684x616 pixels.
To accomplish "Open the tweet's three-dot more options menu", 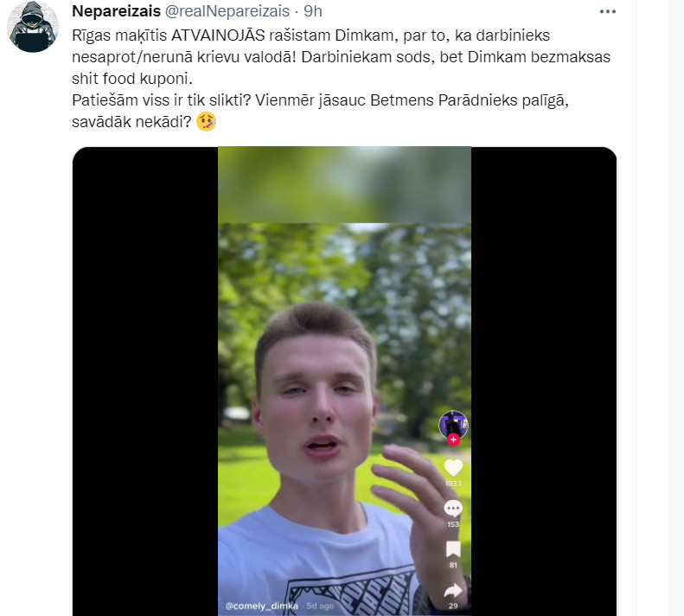I will (x=608, y=12).
